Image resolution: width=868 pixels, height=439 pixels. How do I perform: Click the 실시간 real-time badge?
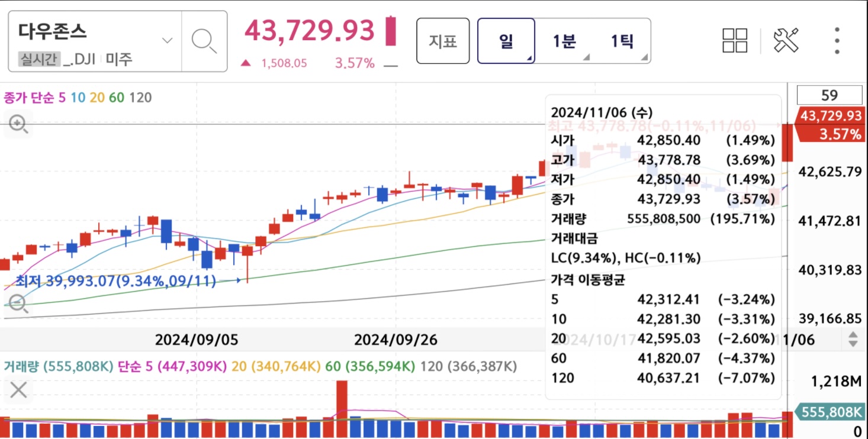pyautogui.click(x=39, y=59)
